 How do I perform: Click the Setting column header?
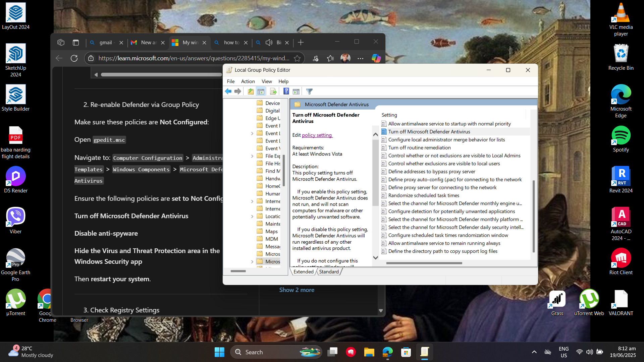coord(389,115)
